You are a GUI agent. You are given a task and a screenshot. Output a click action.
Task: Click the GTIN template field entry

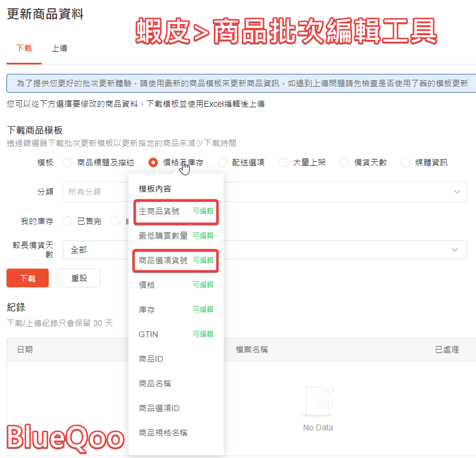pos(148,334)
